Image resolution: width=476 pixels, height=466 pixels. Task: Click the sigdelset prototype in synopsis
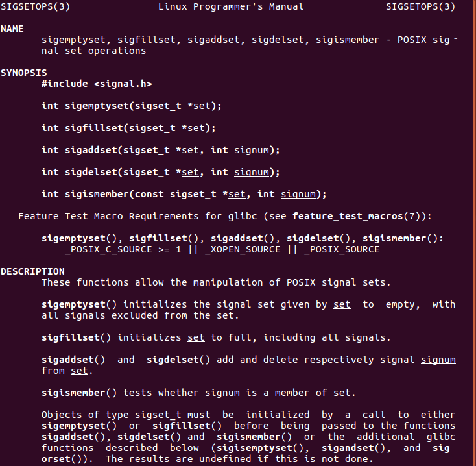tap(161, 172)
